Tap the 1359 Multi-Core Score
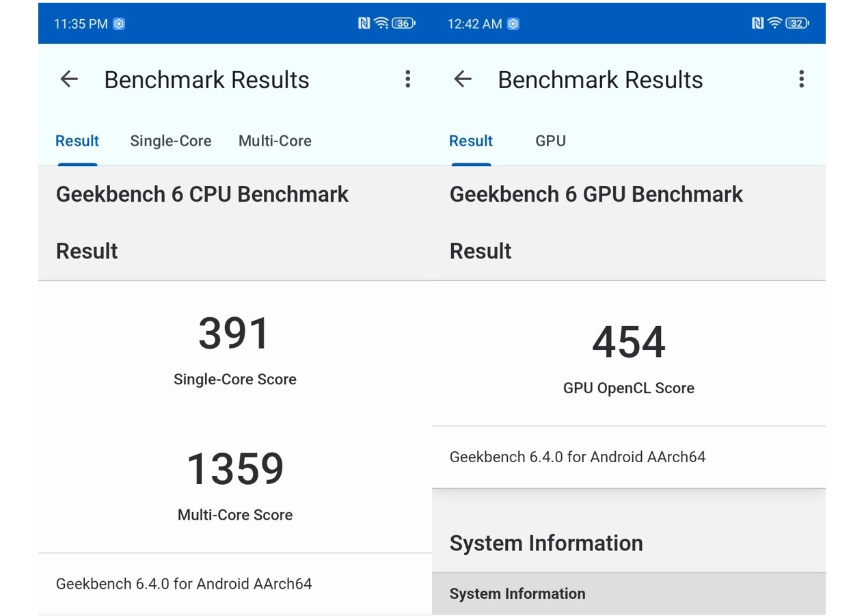 pos(234,469)
